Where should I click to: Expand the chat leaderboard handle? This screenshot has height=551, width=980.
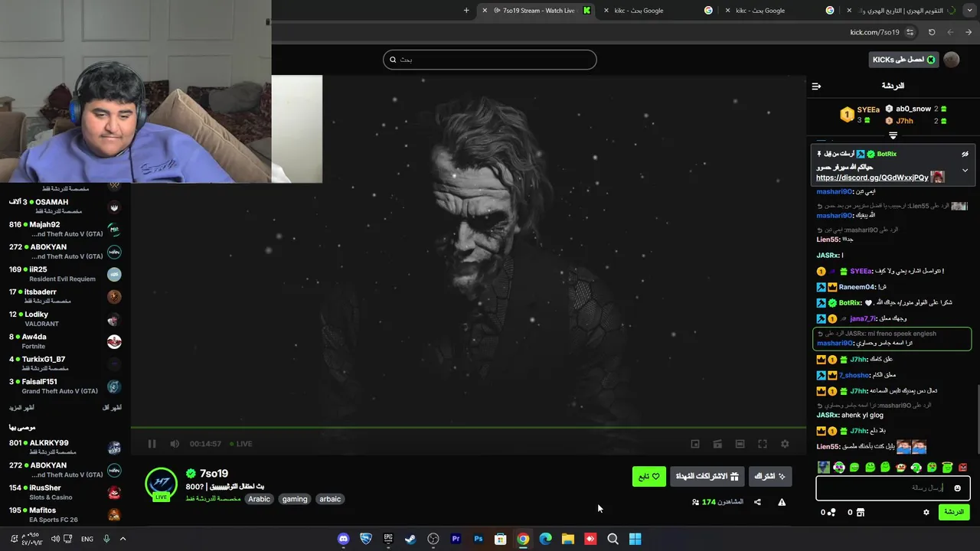(893, 135)
